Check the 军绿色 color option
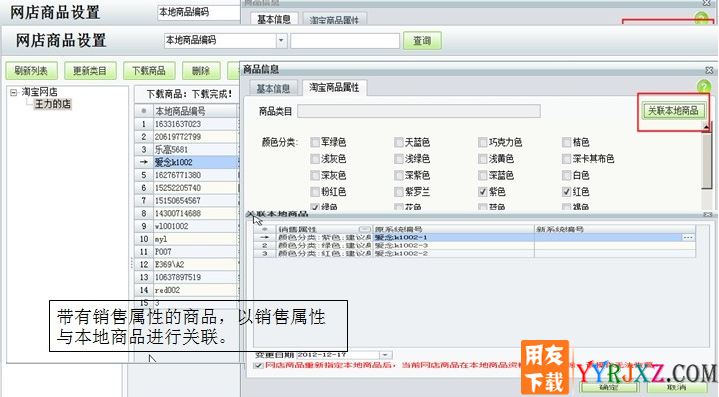 click(x=315, y=143)
